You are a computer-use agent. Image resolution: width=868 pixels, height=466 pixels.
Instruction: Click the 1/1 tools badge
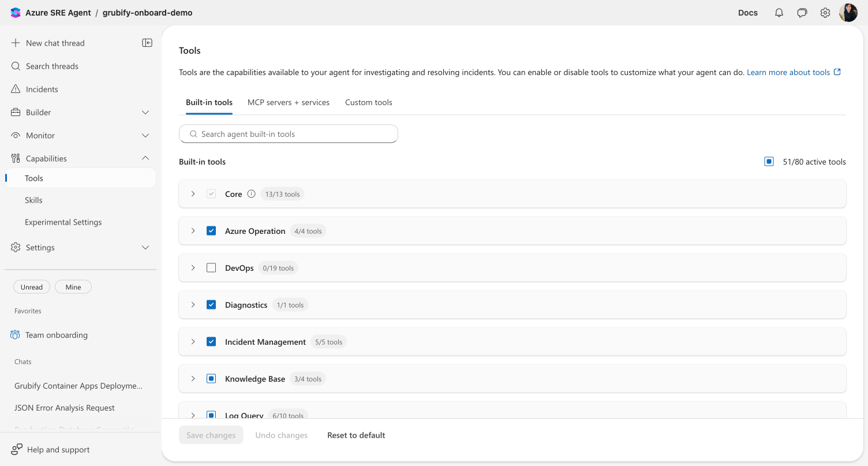[x=290, y=305]
